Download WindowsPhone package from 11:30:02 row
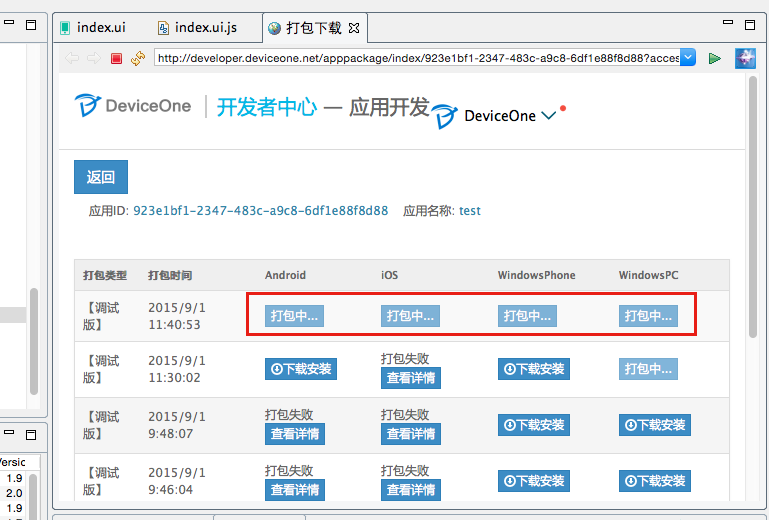Image resolution: width=769 pixels, height=520 pixels. tap(534, 369)
